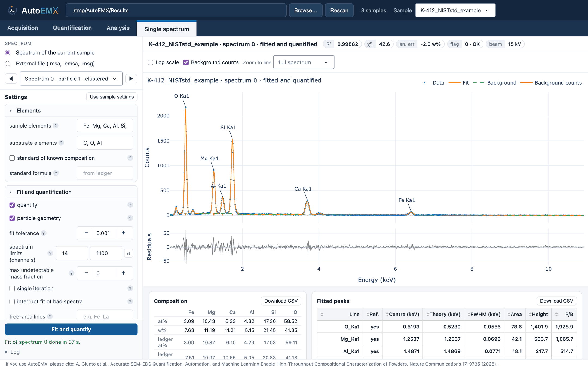
Task: Toggle particle geometry checkbox
Action: point(12,218)
